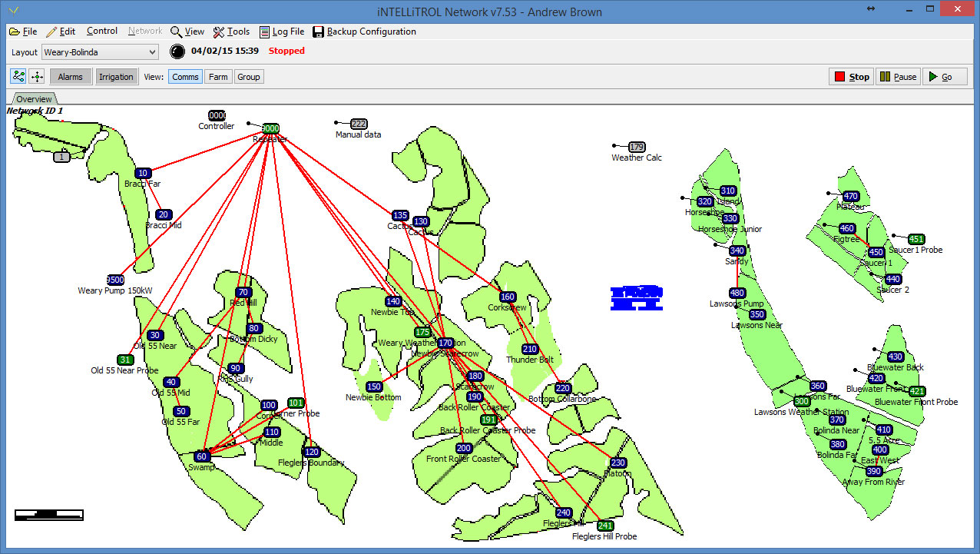This screenshot has width=980, height=554.
Task: Select node 20 Bracci Mid
Action: pos(163,214)
